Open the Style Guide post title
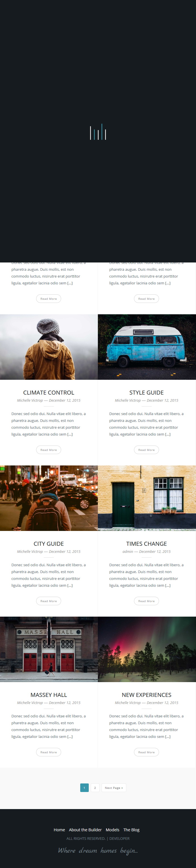The image size is (196, 868). 147,393
